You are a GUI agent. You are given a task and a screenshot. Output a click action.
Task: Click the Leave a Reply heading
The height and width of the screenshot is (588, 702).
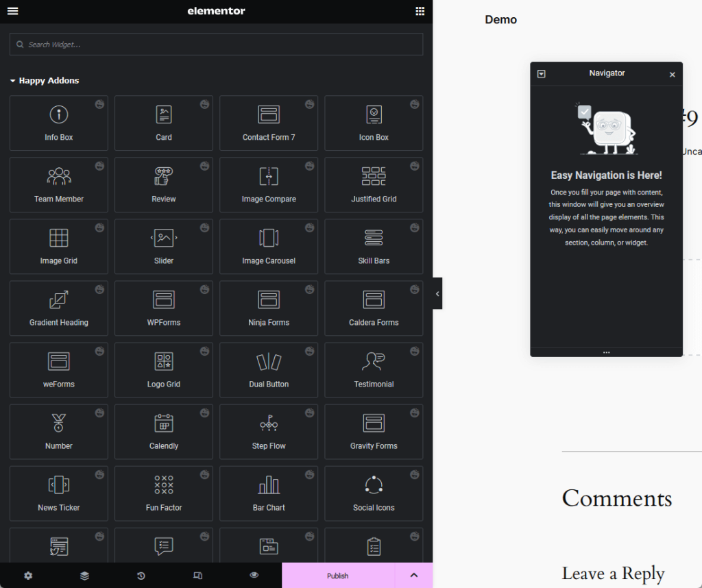click(614, 573)
